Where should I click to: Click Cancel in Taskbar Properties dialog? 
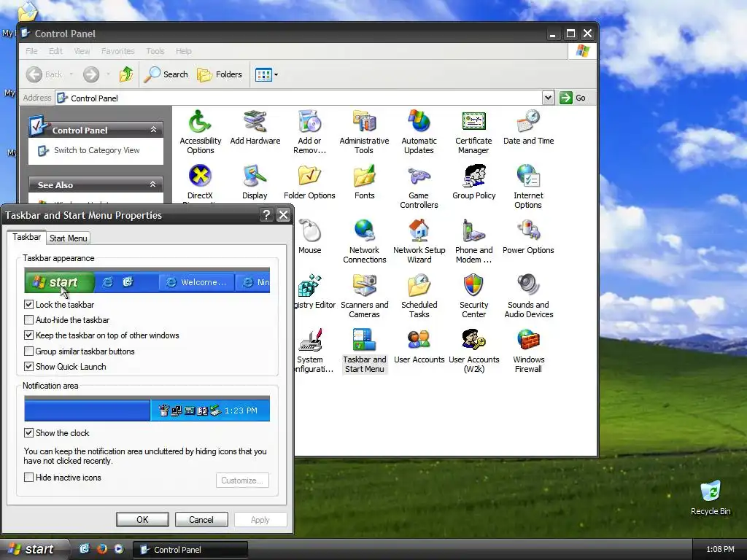(x=201, y=519)
